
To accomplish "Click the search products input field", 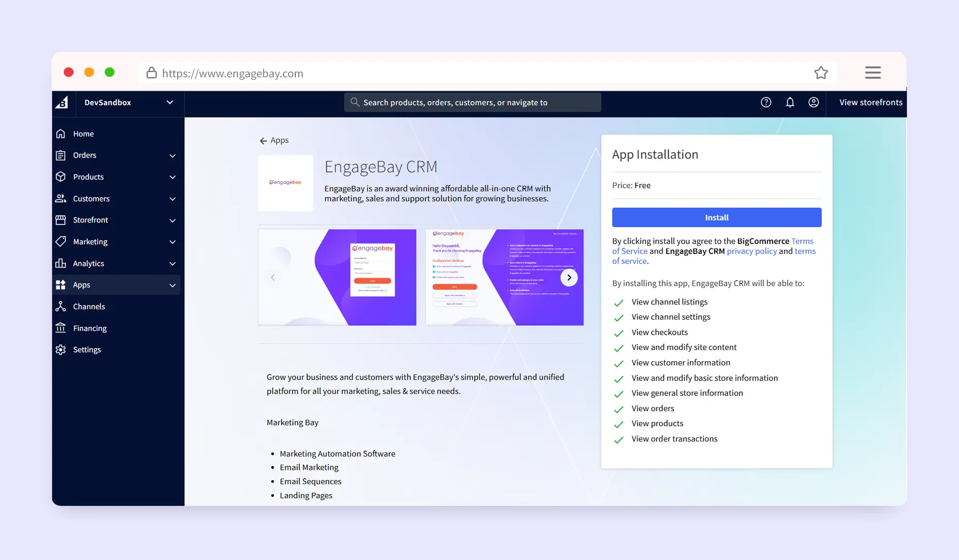I will pyautogui.click(x=473, y=103).
